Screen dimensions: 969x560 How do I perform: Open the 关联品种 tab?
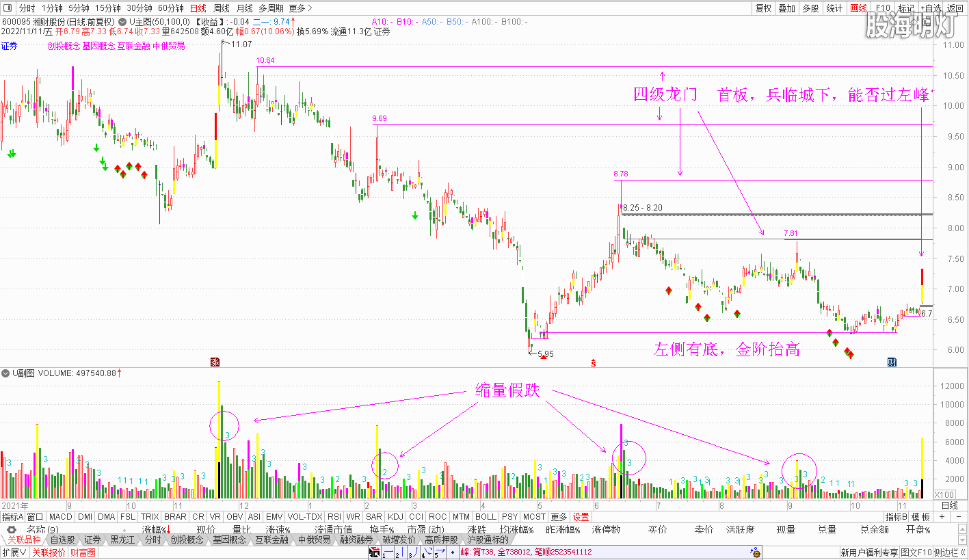point(23,539)
